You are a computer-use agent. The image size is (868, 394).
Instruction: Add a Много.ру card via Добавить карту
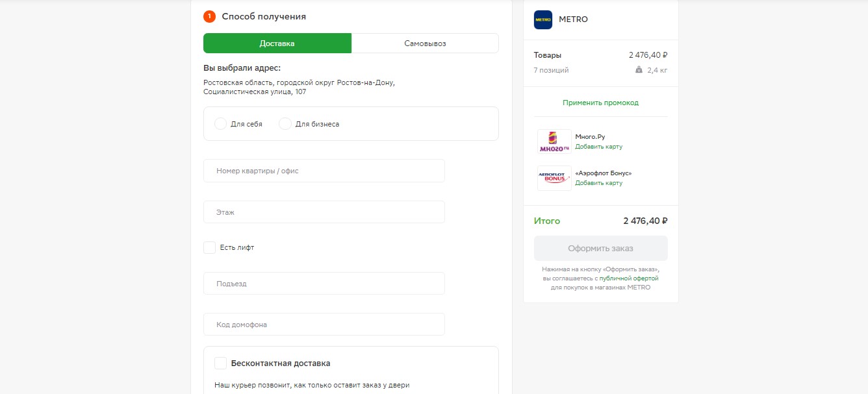coord(598,147)
